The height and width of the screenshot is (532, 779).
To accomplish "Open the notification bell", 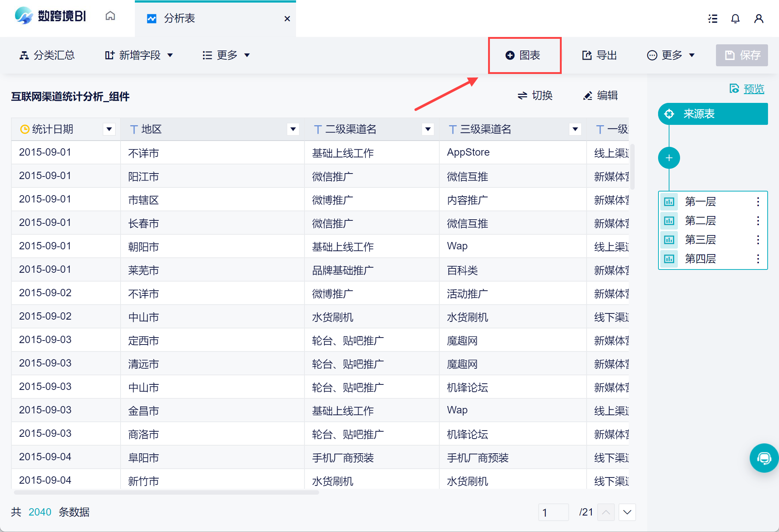I will pyautogui.click(x=735, y=19).
